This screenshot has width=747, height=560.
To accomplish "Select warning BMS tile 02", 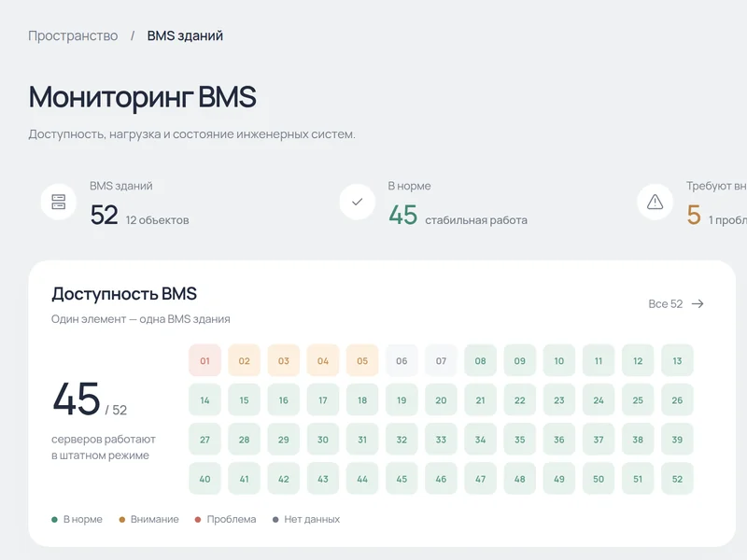I will point(245,360).
